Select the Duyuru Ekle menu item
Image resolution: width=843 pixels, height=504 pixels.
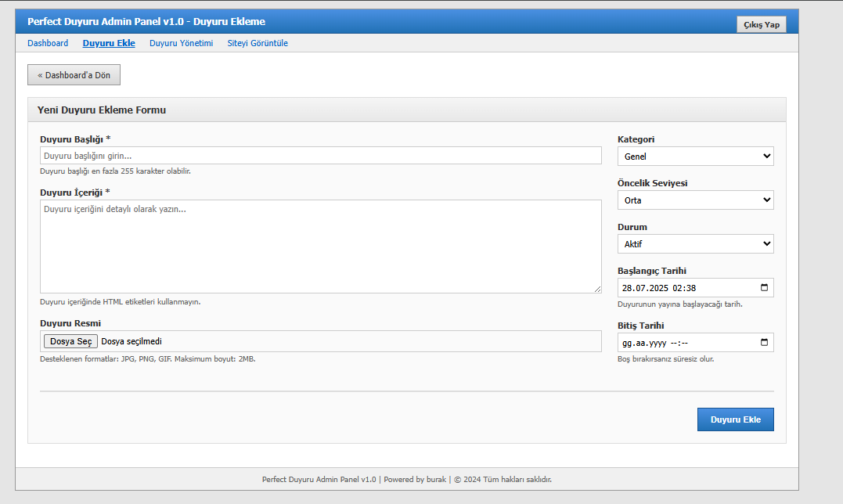pyautogui.click(x=109, y=43)
